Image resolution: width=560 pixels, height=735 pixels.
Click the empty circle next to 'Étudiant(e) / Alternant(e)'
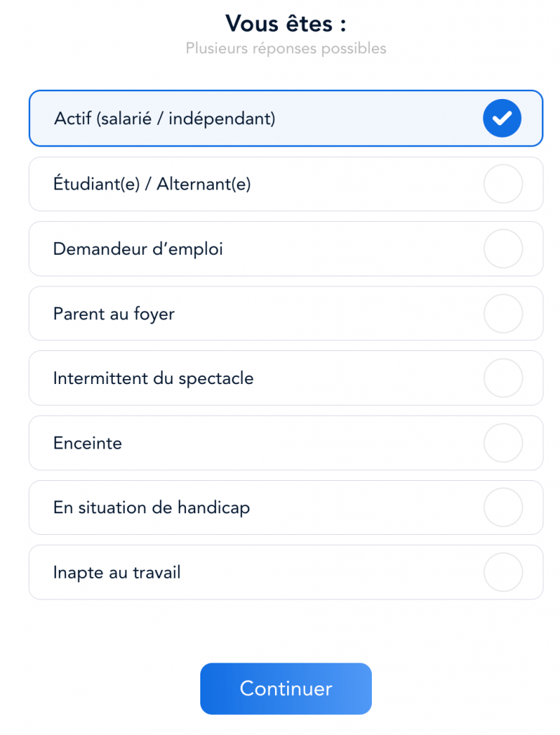(x=503, y=184)
